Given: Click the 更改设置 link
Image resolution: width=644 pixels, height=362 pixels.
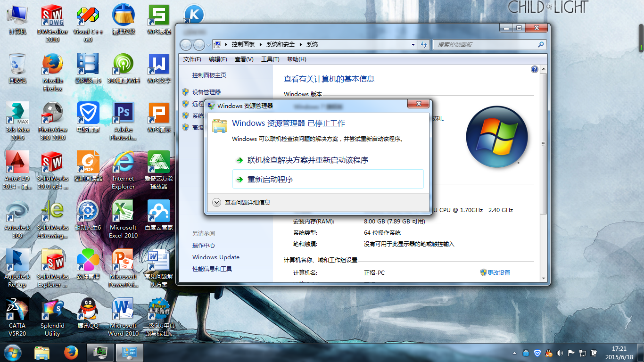Looking at the screenshot, I should [499, 273].
